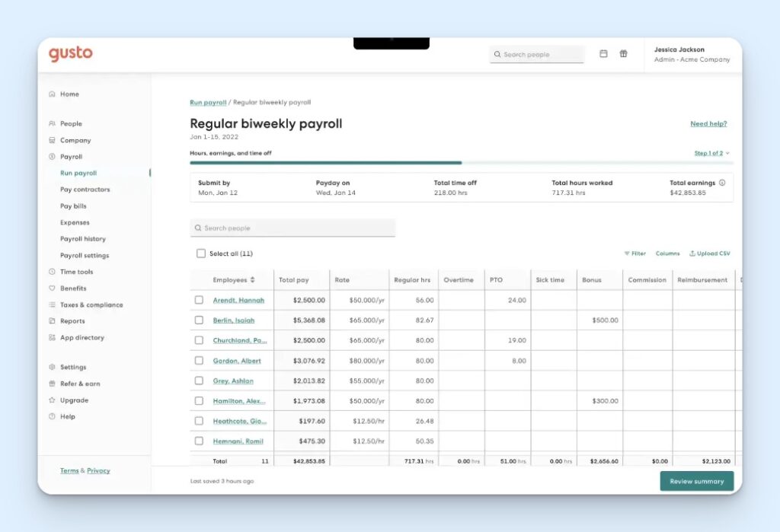The width and height of the screenshot is (780, 532).
Task: Click the Upgrade star icon
Action: (x=53, y=400)
